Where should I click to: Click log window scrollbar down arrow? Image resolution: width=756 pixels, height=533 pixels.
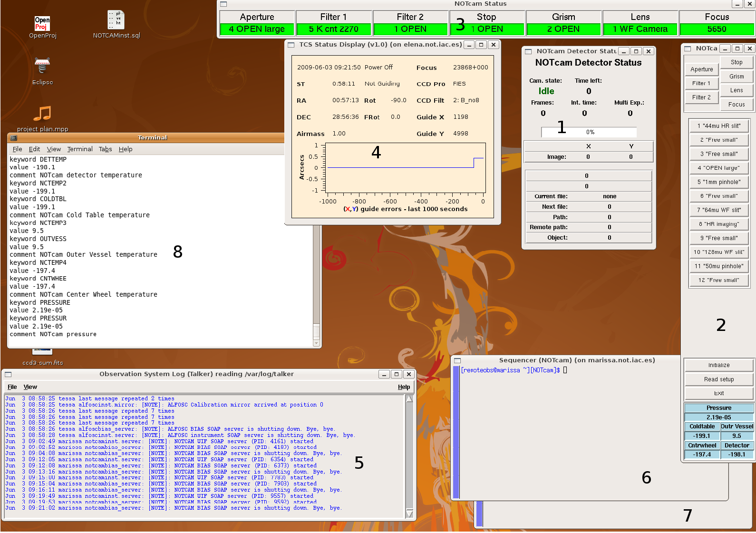click(409, 514)
